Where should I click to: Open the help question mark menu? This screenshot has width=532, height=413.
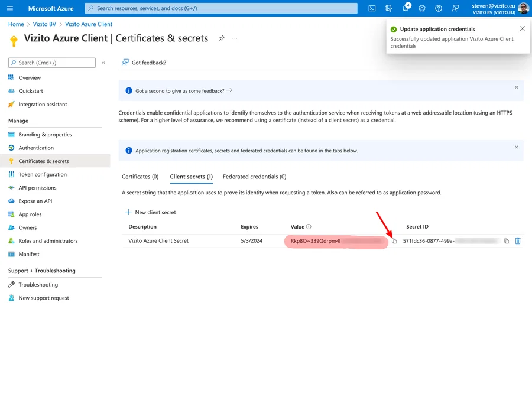click(438, 8)
